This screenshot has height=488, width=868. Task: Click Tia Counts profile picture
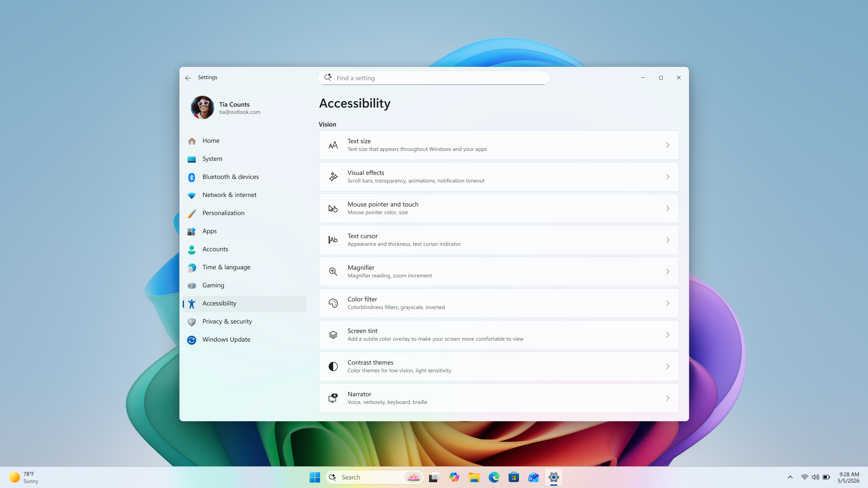tap(203, 108)
